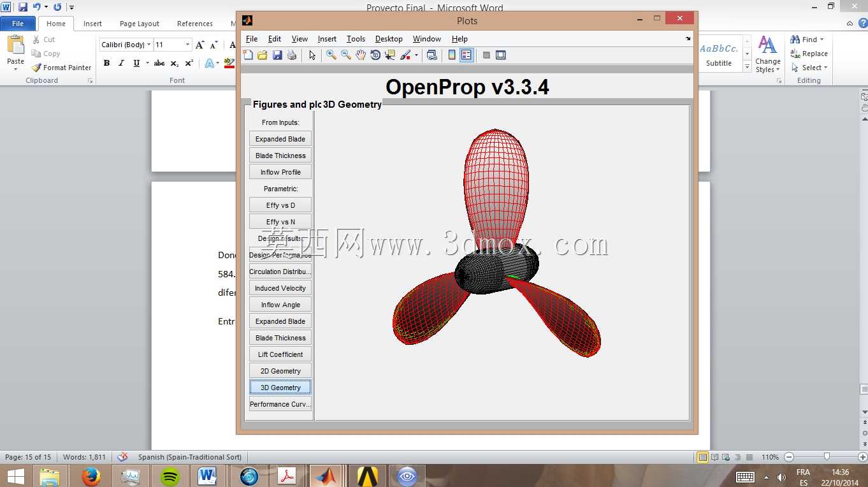Open Adobe Reader from the taskbar
868x487 pixels.
click(x=287, y=476)
